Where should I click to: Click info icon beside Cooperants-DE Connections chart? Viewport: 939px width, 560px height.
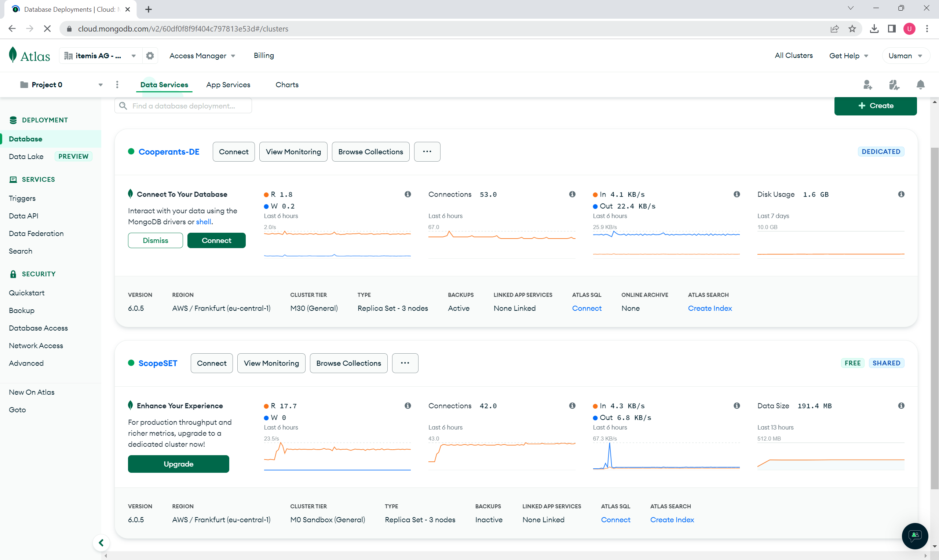coord(572,194)
